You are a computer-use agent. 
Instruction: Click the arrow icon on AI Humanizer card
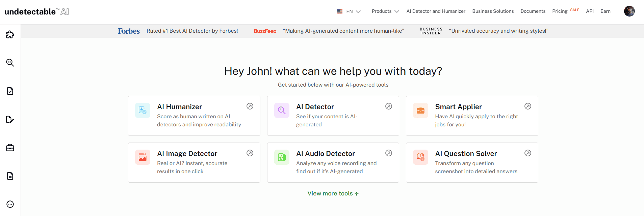coord(250,106)
